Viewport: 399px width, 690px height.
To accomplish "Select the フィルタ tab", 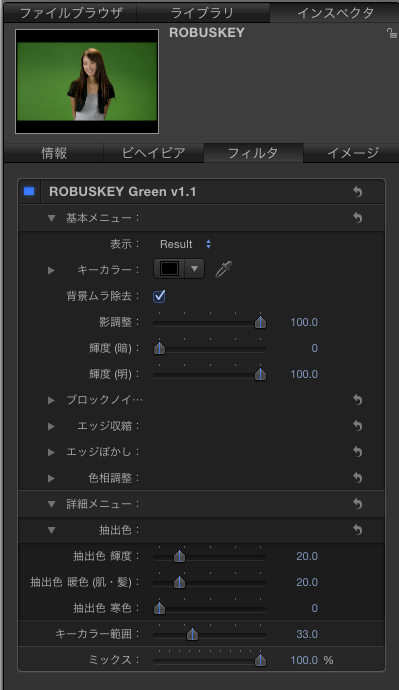I will [x=253, y=153].
